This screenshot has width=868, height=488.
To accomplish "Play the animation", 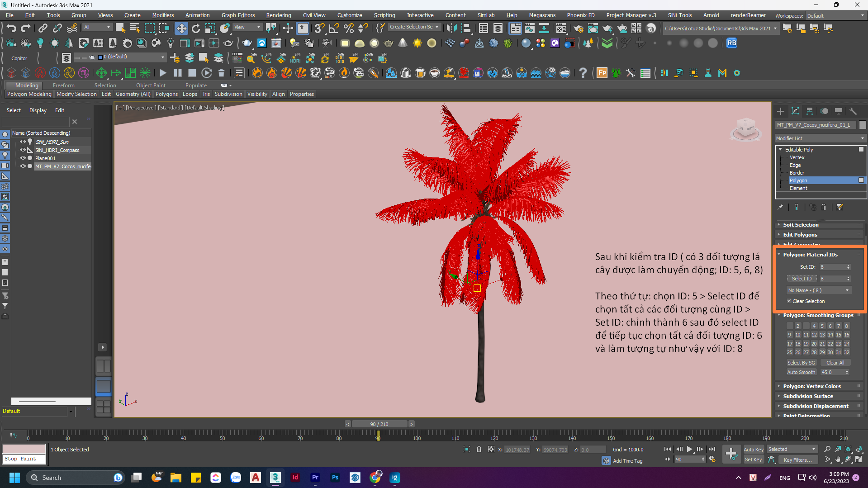I will tap(690, 449).
